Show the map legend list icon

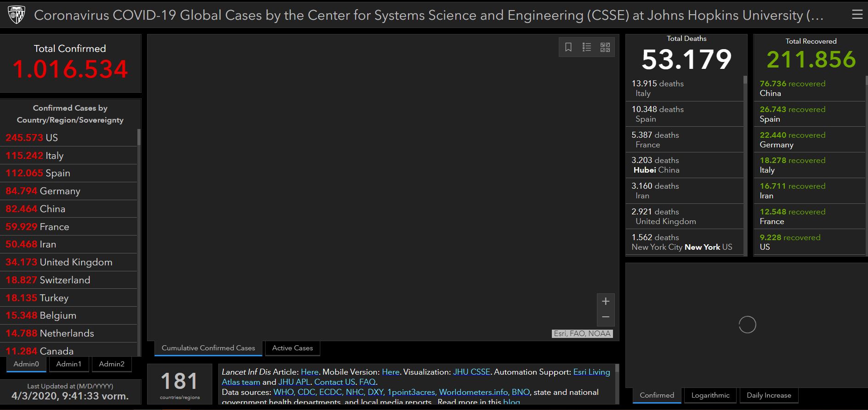(587, 47)
